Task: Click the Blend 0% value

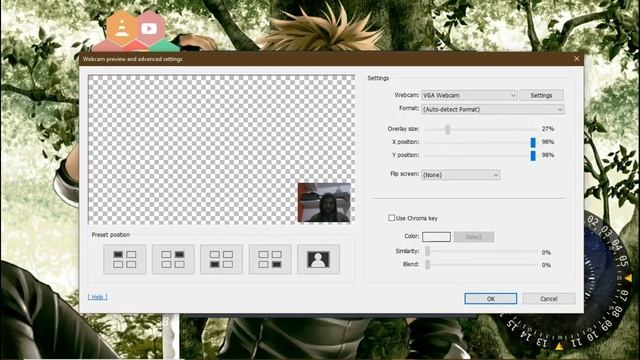Action: (x=546, y=265)
